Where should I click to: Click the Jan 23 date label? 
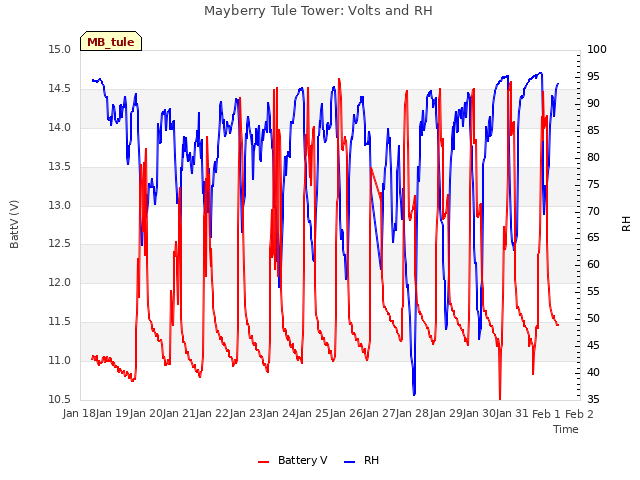click(245, 413)
